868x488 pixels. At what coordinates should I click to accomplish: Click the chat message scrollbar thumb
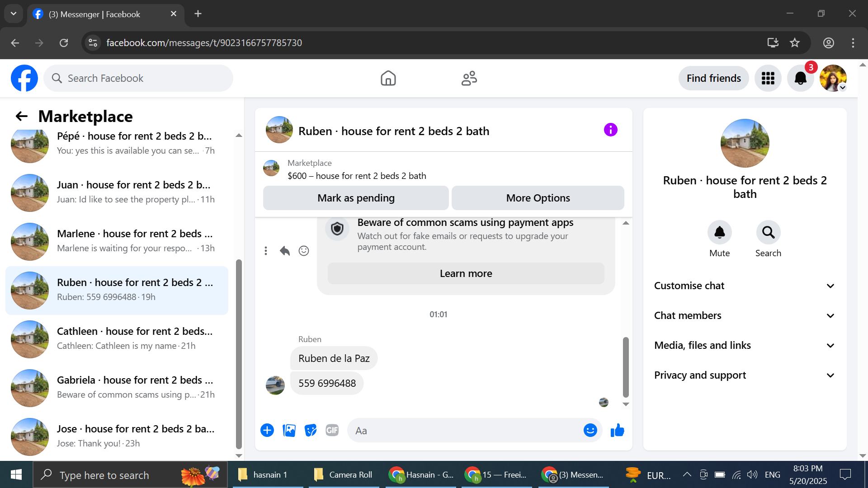tap(626, 366)
